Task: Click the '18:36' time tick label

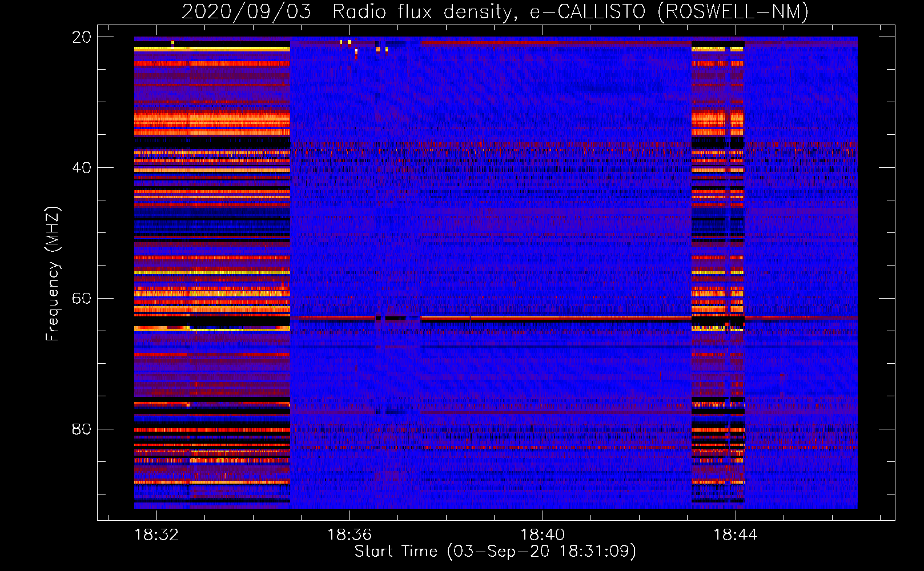Action: 349,535
